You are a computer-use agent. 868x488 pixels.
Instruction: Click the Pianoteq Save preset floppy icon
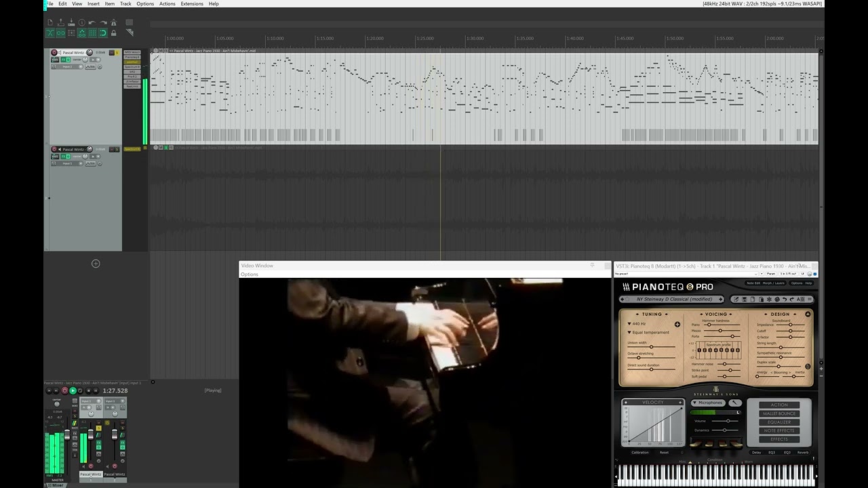(745, 300)
